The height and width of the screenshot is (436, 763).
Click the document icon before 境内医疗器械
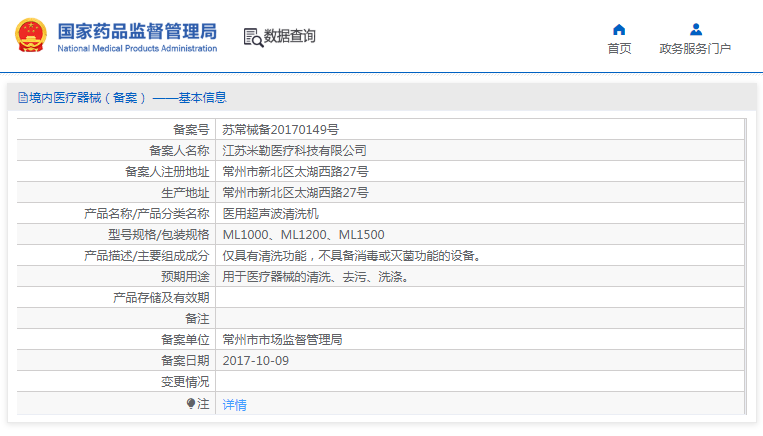point(22,98)
